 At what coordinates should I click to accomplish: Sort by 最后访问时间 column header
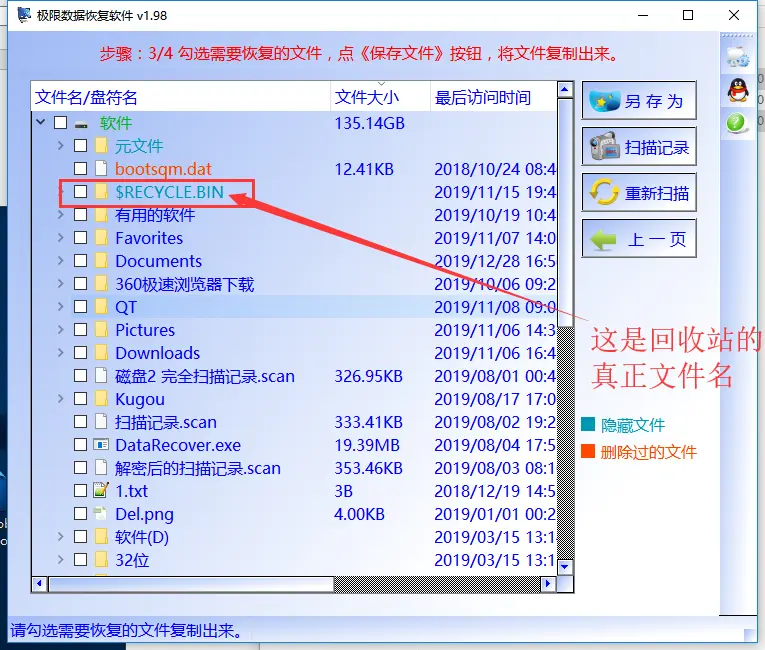pos(493,97)
